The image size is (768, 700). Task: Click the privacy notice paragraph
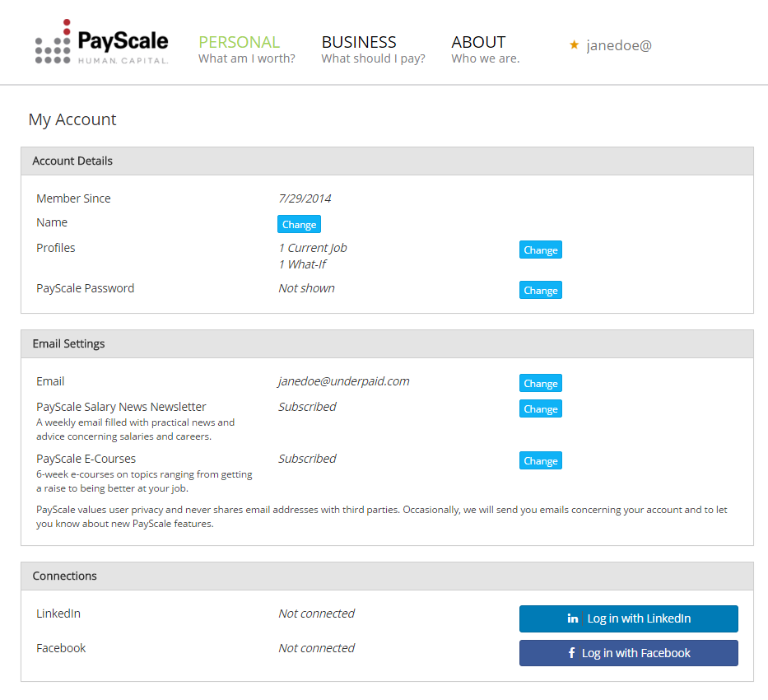point(382,517)
